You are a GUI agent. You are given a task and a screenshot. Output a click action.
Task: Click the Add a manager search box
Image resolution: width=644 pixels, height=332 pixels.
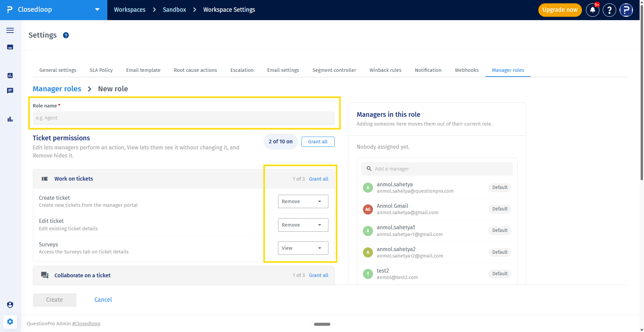pyautogui.click(x=437, y=169)
